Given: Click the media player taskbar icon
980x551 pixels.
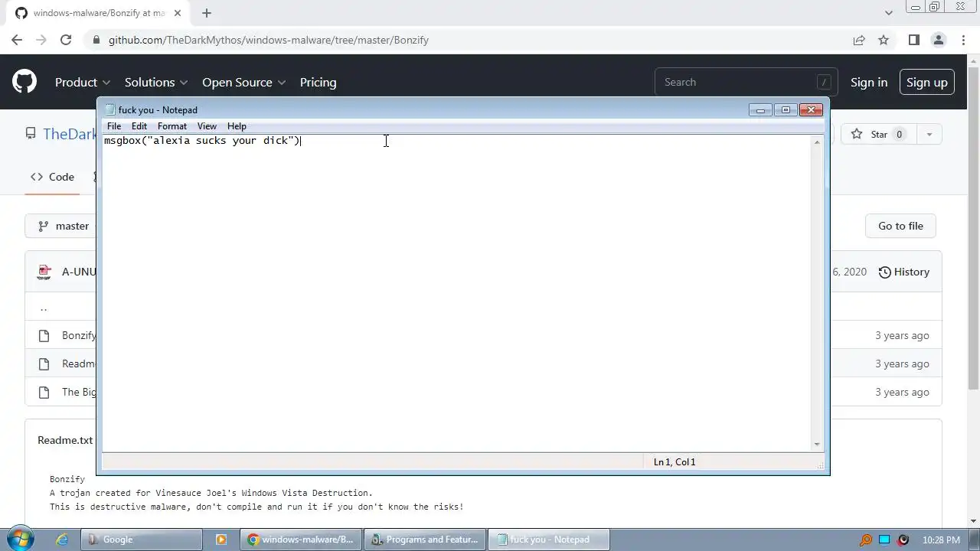Looking at the screenshot, I should (x=221, y=540).
